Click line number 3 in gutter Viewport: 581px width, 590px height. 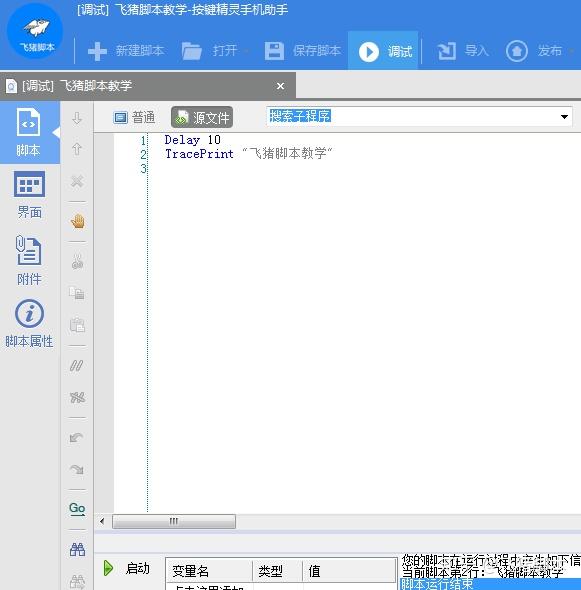[143, 168]
